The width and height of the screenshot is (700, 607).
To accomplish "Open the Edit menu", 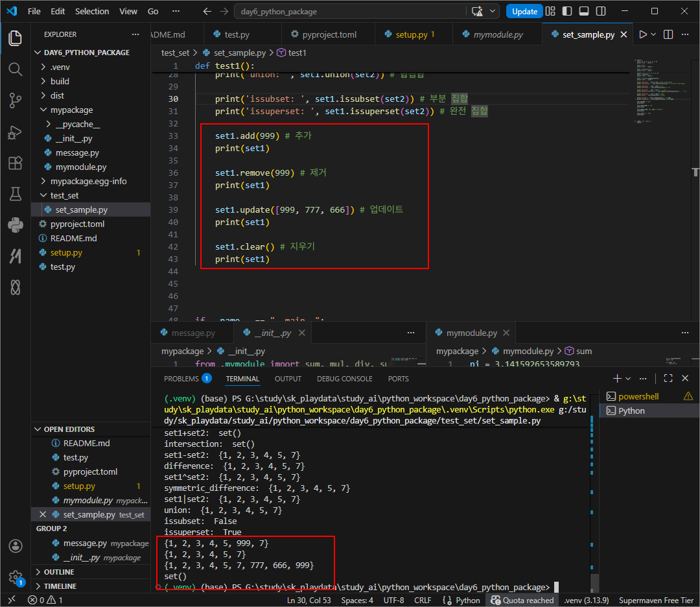I will pos(58,11).
